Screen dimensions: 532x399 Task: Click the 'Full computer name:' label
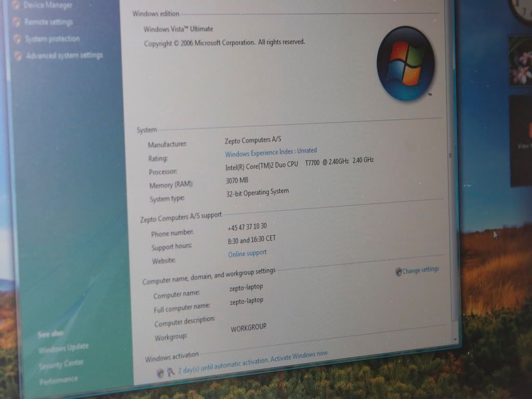pyautogui.click(x=181, y=308)
